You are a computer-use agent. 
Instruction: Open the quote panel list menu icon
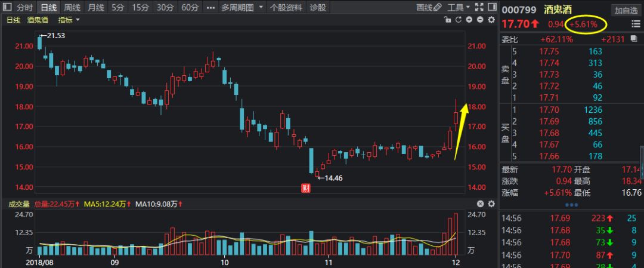pos(636,24)
